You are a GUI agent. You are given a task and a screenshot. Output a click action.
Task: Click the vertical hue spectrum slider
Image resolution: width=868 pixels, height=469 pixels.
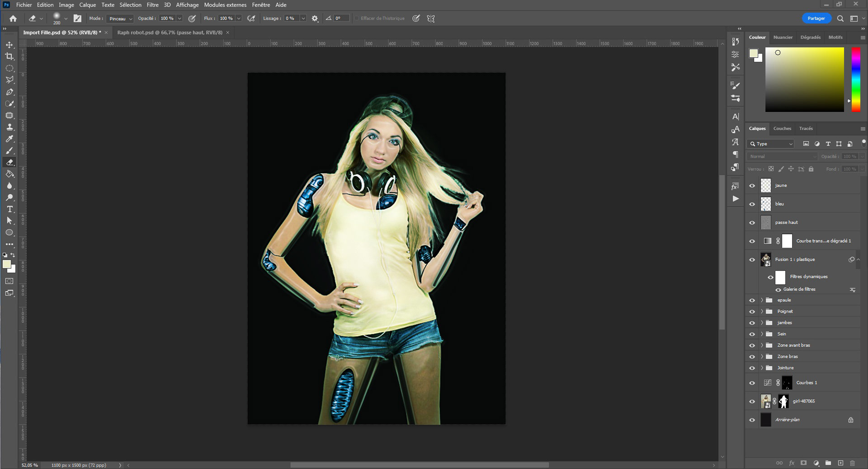click(856, 79)
